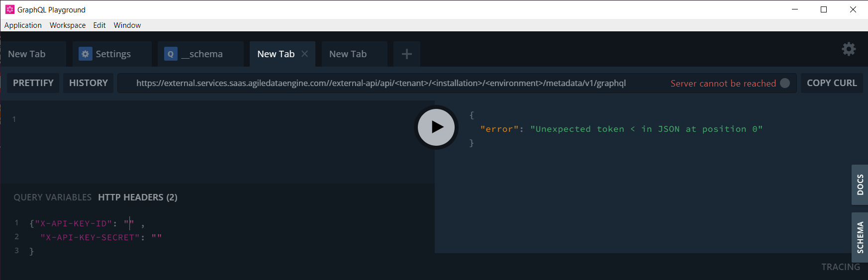868x280 pixels.
Task: Switch to the QUERY VARIABLES pane
Action: tap(53, 197)
